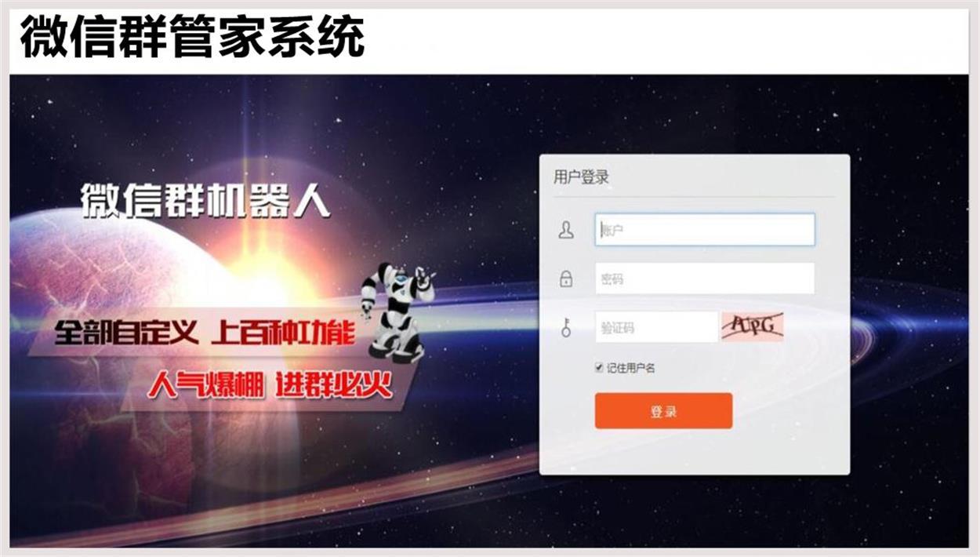Click the user silhouette icon beside 账户
This screenshot has width=980, height=557.
(x=566, y=230)
